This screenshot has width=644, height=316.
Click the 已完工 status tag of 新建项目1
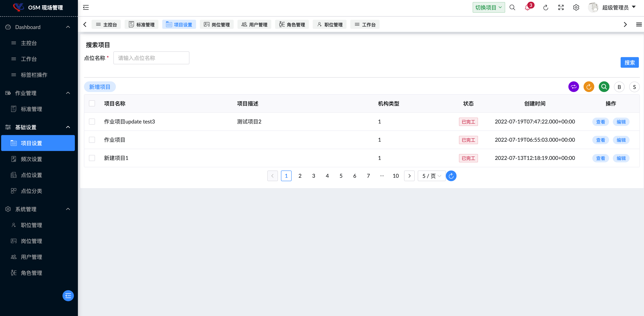[468, 158]
